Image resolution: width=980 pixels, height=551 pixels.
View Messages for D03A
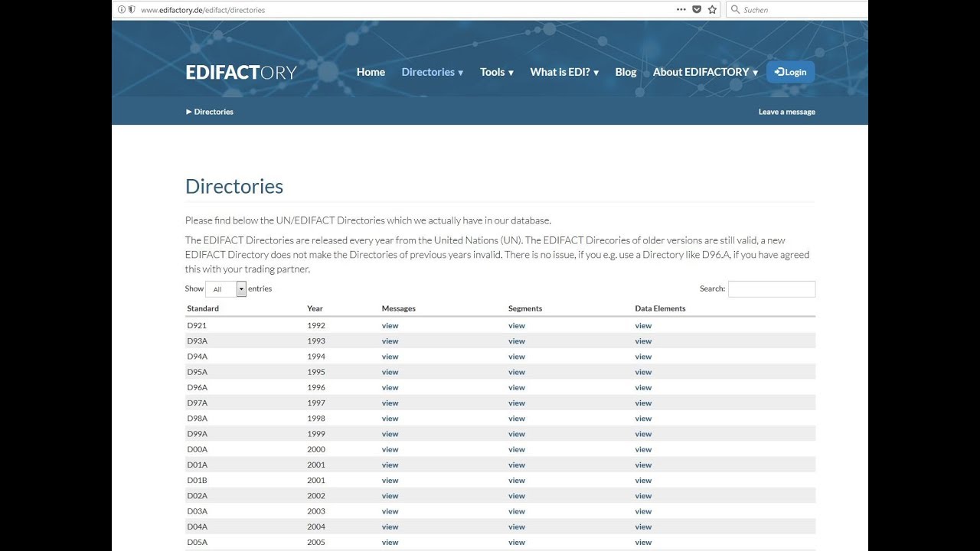tap(390, 511)
